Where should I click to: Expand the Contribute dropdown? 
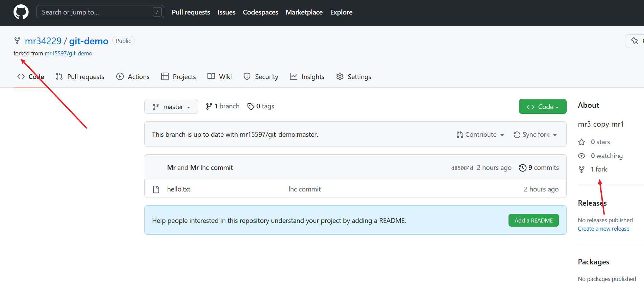(480, 134)
